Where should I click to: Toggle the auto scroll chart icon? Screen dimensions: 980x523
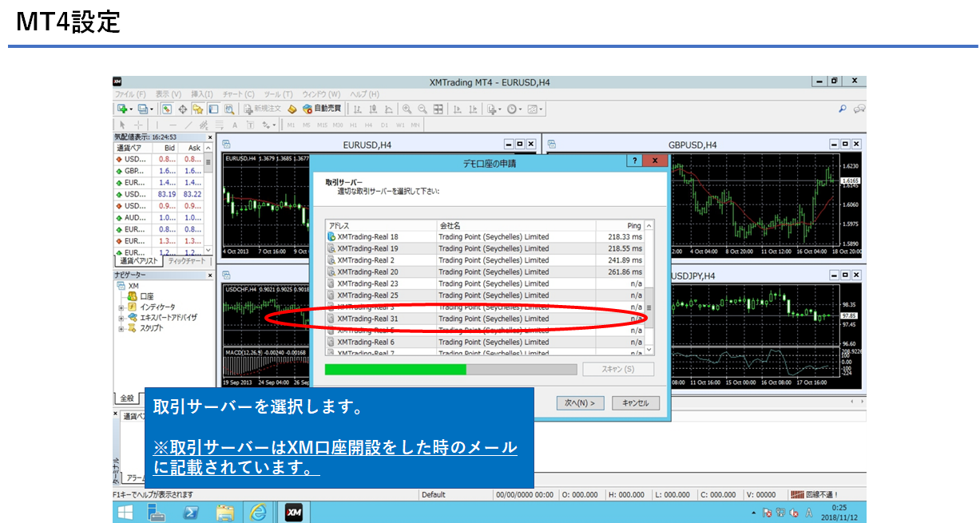(x=458, y=109)
